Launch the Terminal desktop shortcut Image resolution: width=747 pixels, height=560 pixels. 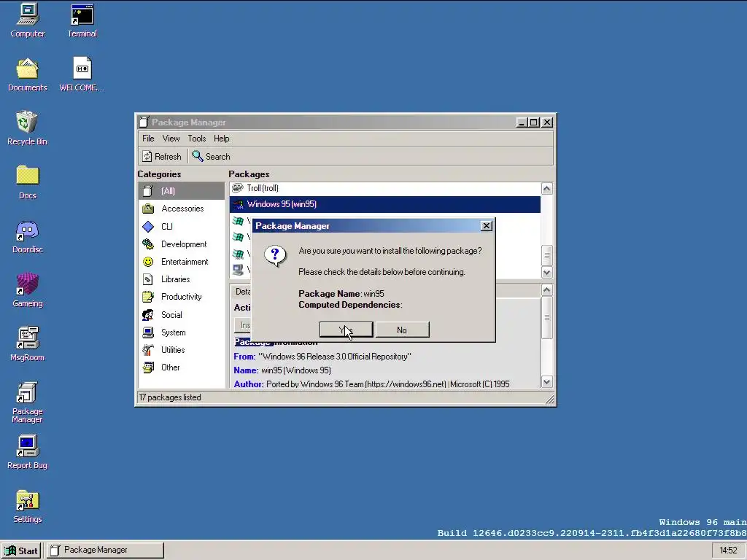(82, 20)
